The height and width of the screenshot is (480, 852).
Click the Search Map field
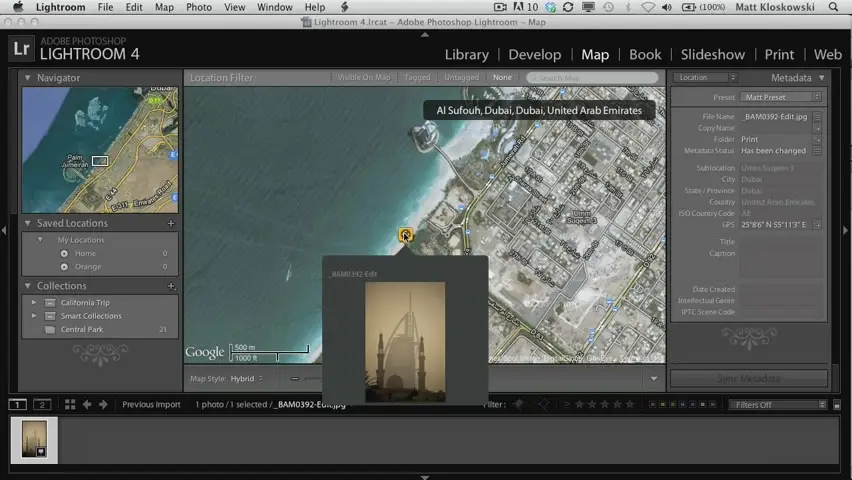coord(592,78)
